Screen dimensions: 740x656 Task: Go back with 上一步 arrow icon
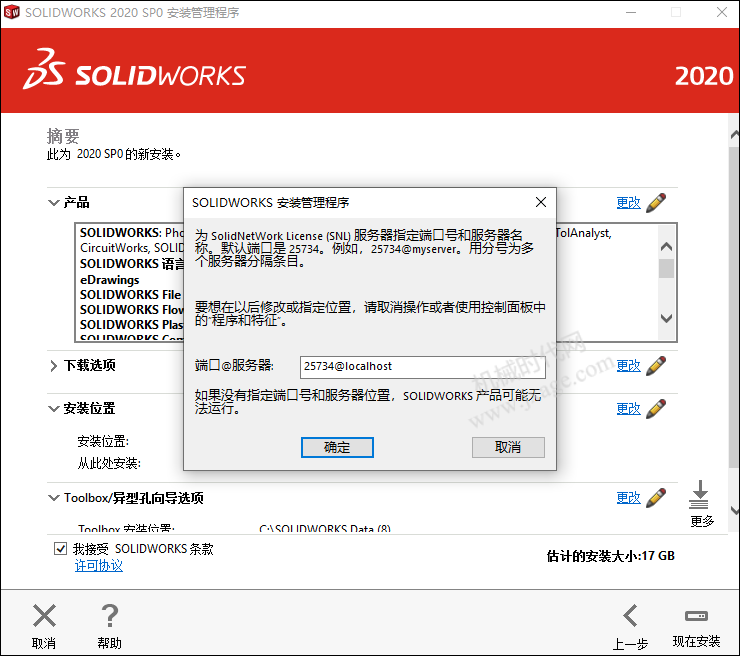[x=631, y=615]
